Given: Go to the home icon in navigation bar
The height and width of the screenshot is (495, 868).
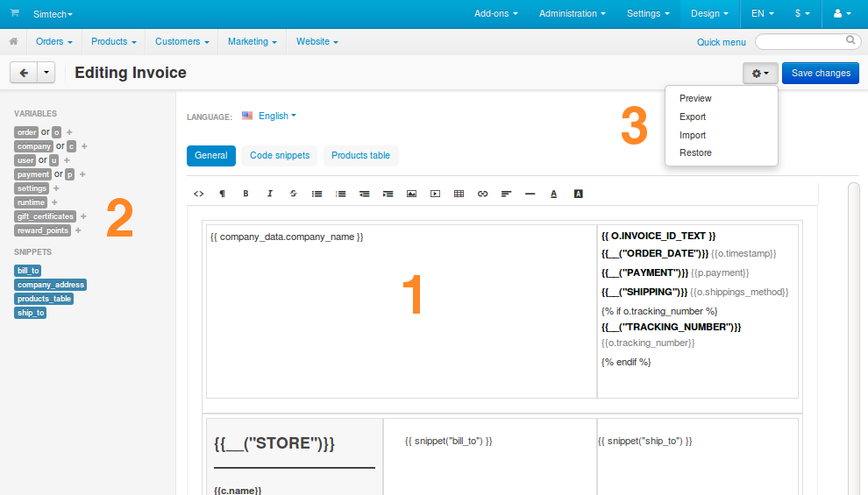Looking at the screenshot, I should click(13, 41).
